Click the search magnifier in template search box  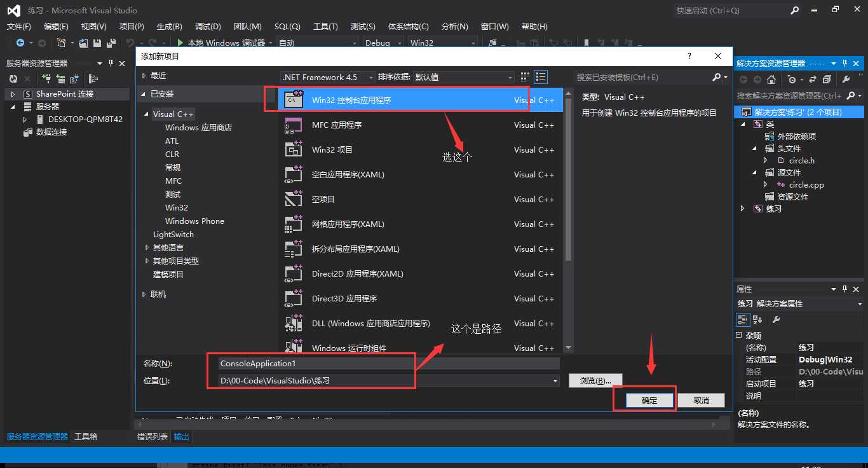point(717,77)
